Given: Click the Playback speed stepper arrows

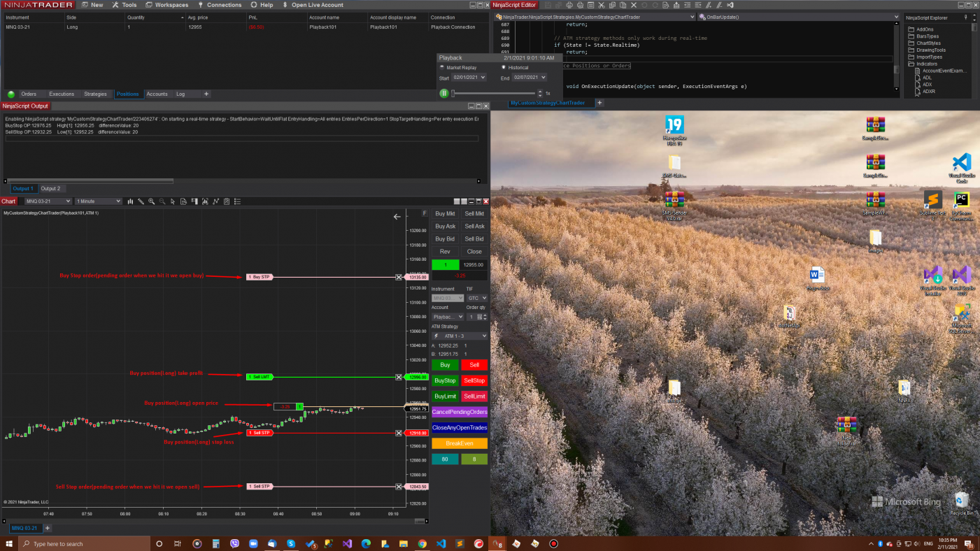Looking at the screenshot, I should coord(540,93).
